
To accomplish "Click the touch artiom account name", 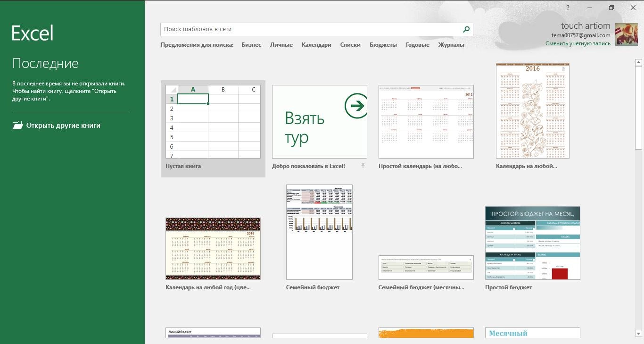I will (x=586, y=26).
